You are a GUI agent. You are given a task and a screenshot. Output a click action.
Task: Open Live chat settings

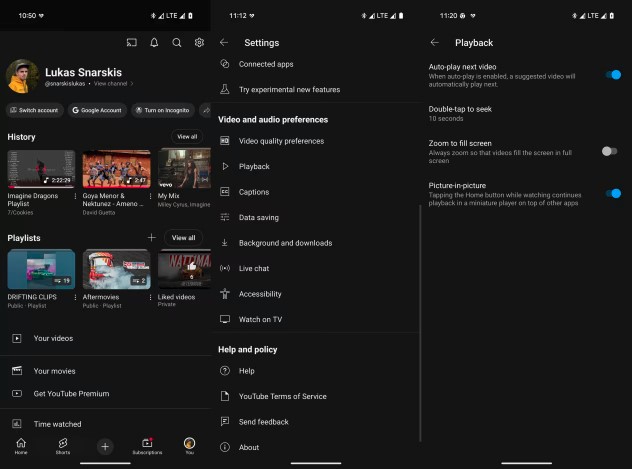click(316, 268)
